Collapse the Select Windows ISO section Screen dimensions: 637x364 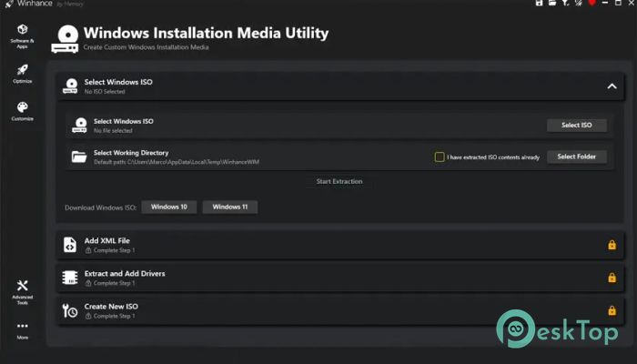(x=612, y=86)
